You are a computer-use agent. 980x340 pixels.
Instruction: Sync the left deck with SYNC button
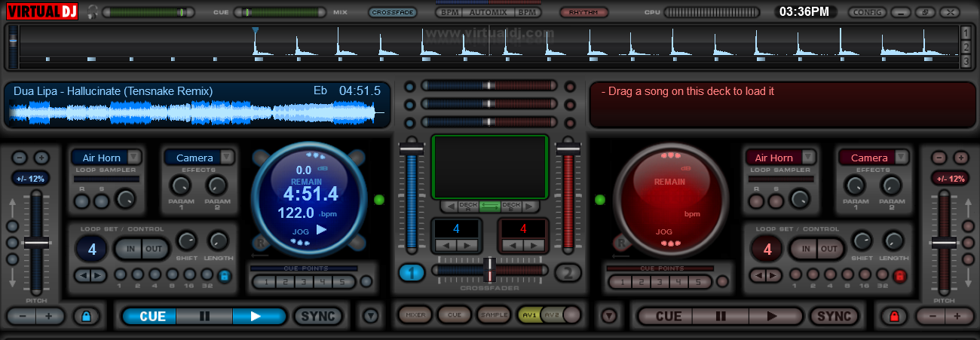pyautogui.click(x=318, y=317)
